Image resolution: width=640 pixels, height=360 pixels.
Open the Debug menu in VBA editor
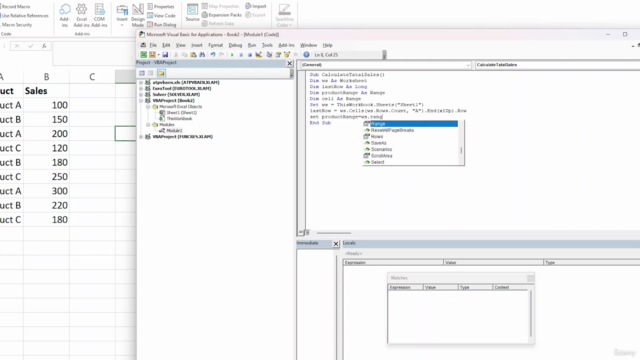(235, 45)
